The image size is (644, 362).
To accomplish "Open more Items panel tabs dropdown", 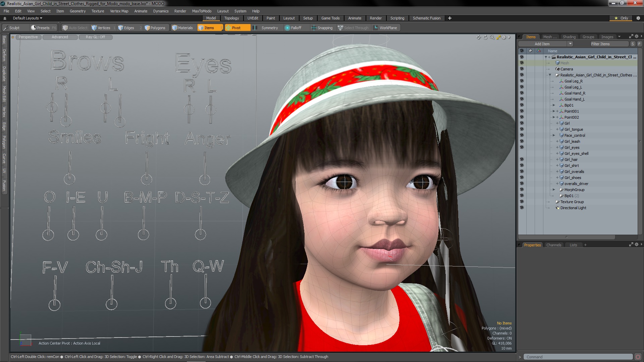I will click(619, 37).
